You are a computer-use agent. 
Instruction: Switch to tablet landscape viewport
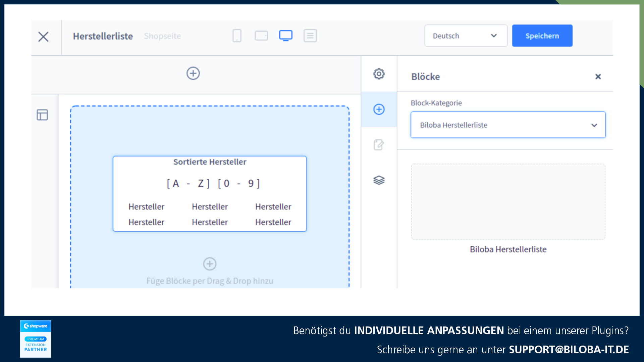point(261,36)
